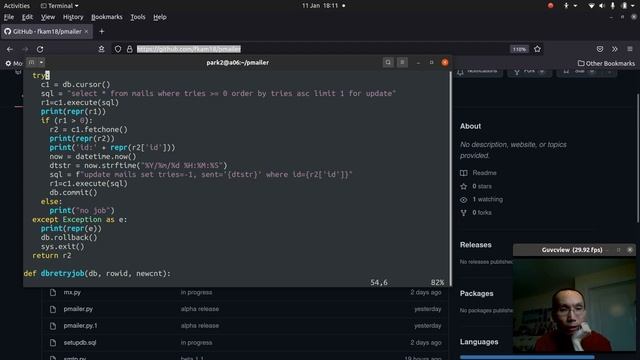Open the History menu
The image size is (640, 360).
(x=73, y=17)
